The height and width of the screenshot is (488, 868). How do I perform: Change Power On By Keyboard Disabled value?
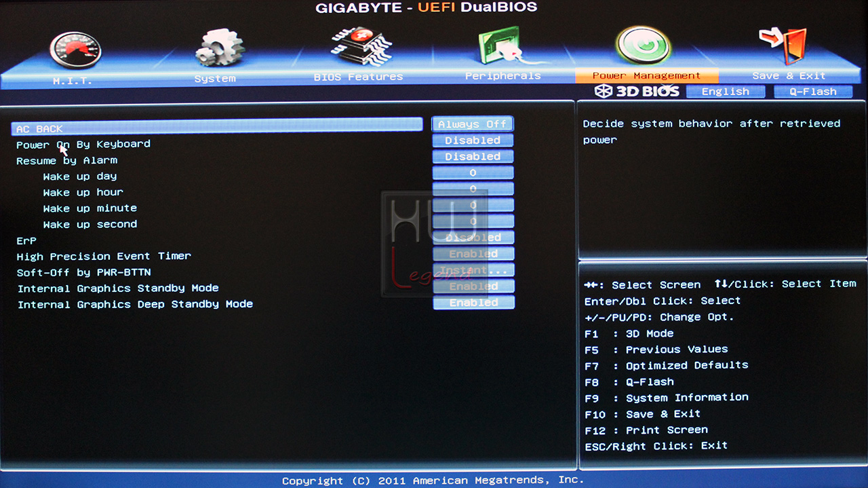tap(473, 140)
